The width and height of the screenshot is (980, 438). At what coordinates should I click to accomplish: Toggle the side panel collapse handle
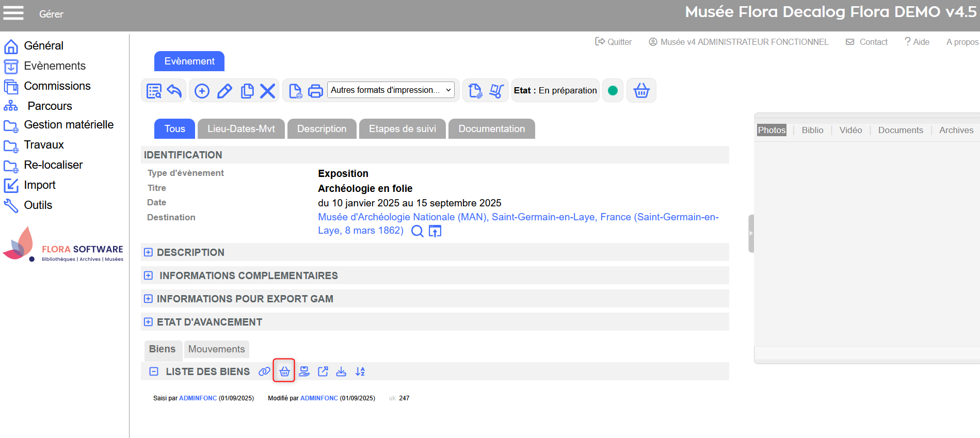coord(751,233)
